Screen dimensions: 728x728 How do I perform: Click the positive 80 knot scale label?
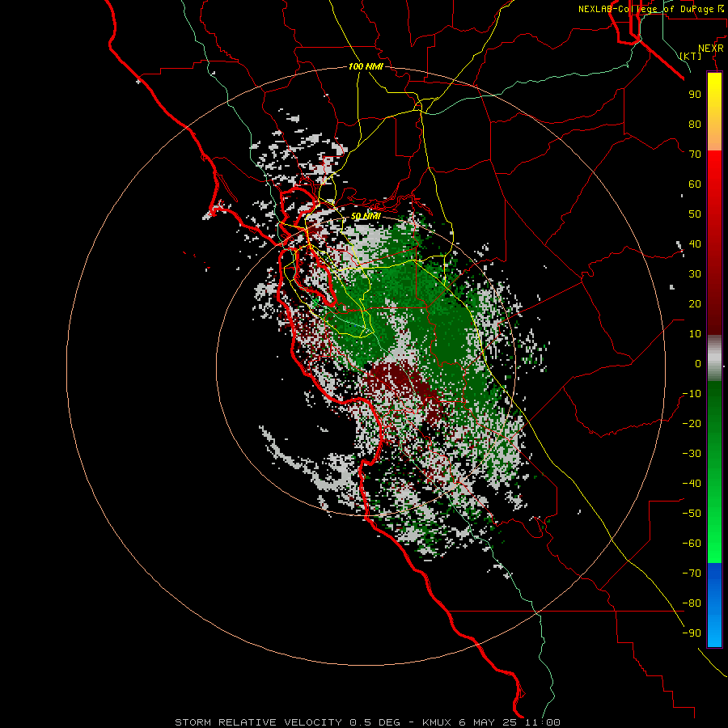(x=695, y=124)
